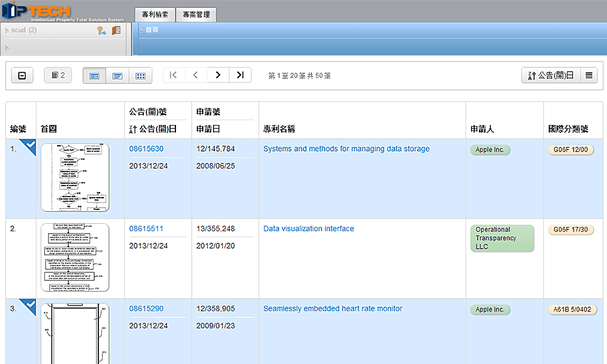607x364 pixels.
Task: Click the G06F 17/30 classification tag
Action: [571, 229]
